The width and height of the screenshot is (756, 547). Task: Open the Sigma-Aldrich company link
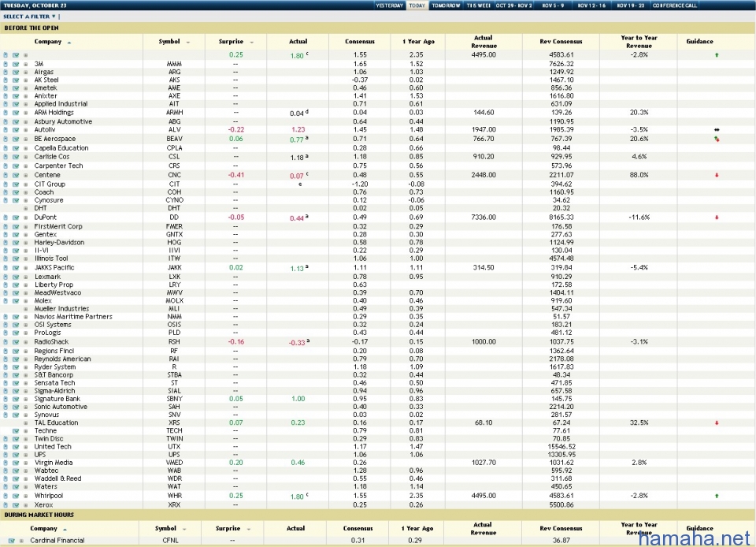coord(54,391)
